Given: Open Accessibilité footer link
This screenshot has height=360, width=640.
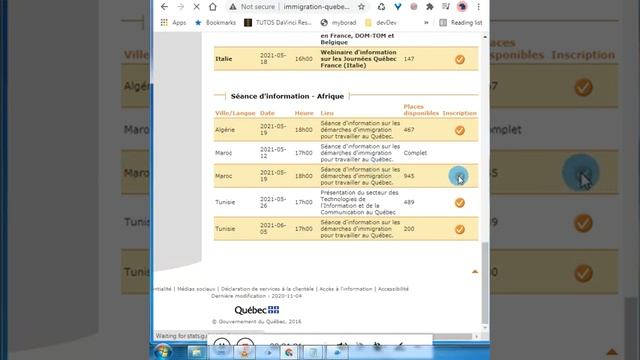Looking at the screenshot, I should click(x=393, y=289).
